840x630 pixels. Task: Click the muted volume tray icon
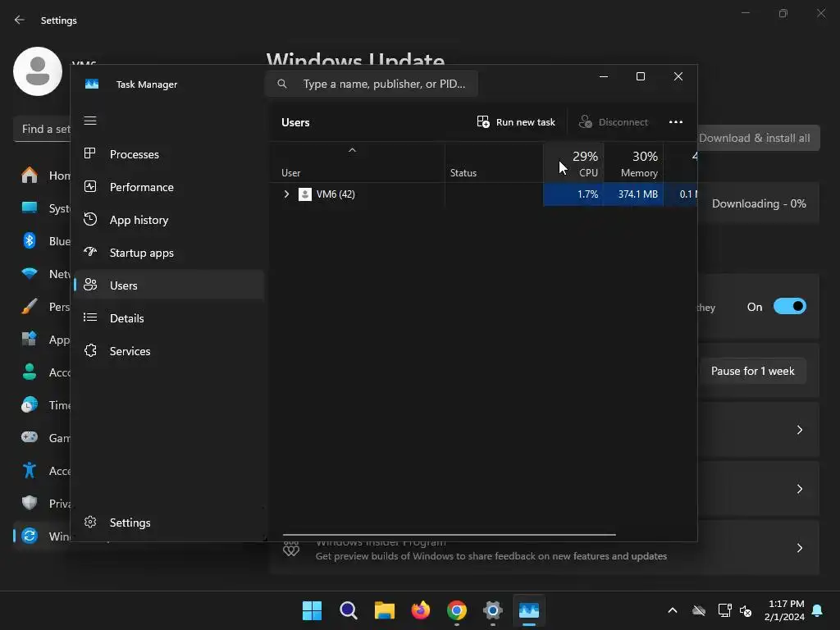pyautogui.click(x=745, y=610)
